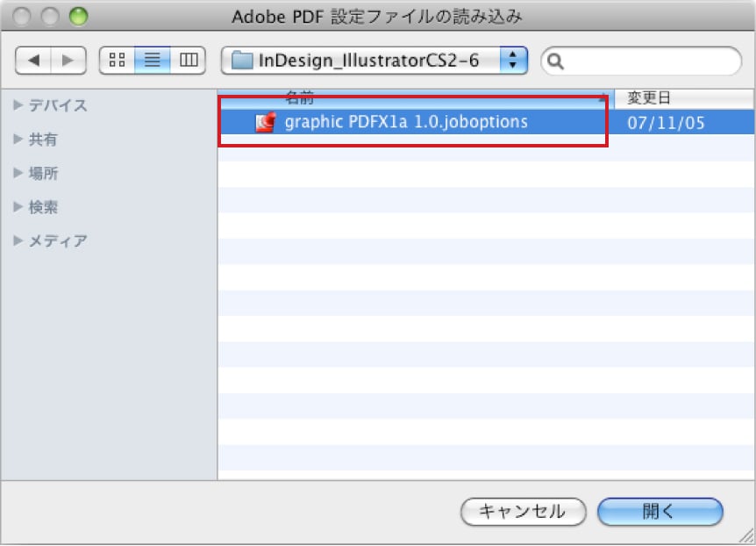756x546 pixels.
Task: Expand the 場所 sidebar section
Action: (18, 174)
